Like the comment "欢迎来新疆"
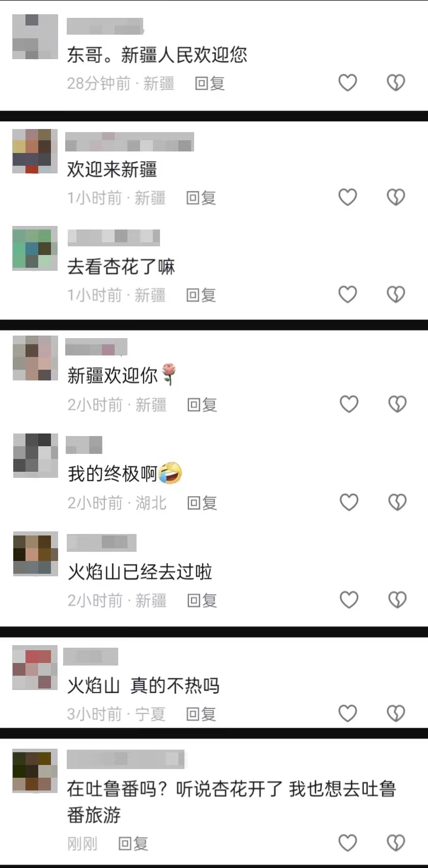 pyautogui.click(x=348, y=197)
